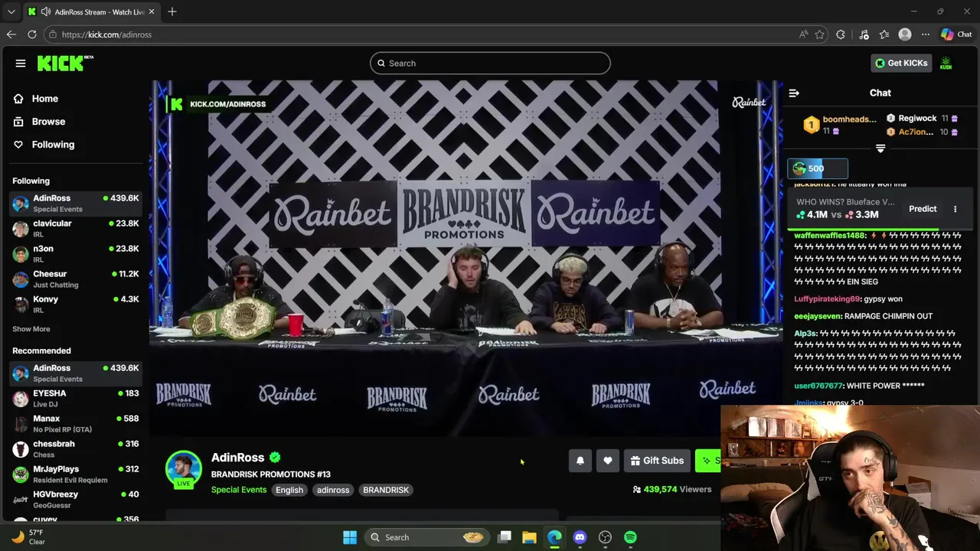
Task: Click the browser back arrow
Action: click(11, 34)
